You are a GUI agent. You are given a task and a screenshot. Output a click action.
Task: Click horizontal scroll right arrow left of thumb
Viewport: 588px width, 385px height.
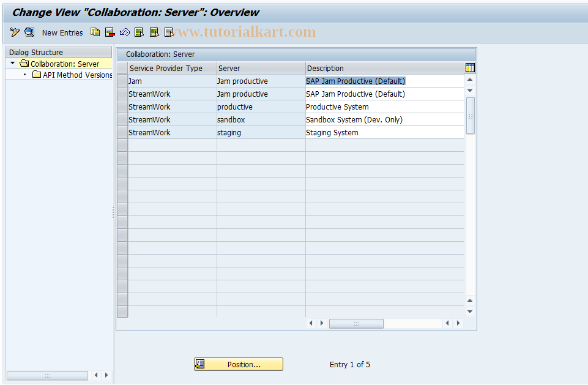point(322,323)
